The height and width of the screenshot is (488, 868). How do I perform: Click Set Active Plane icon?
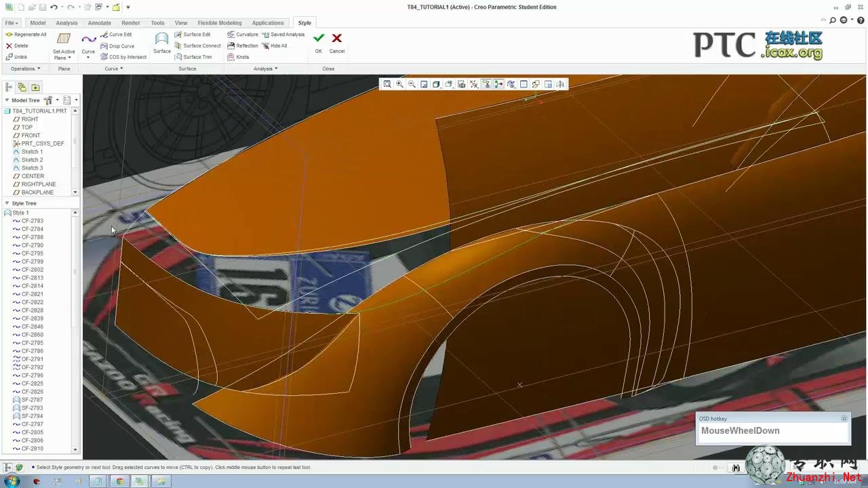click(x=64, y=39)
